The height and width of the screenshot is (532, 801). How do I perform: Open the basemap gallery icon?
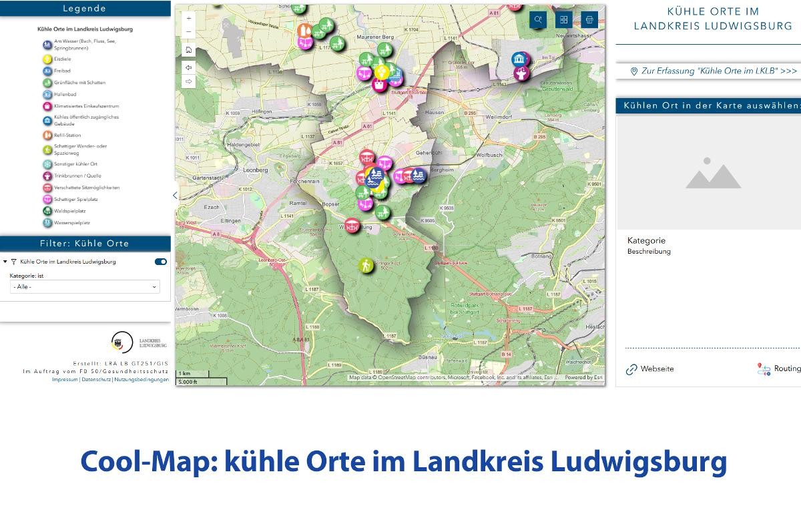[x=563, y=19]
